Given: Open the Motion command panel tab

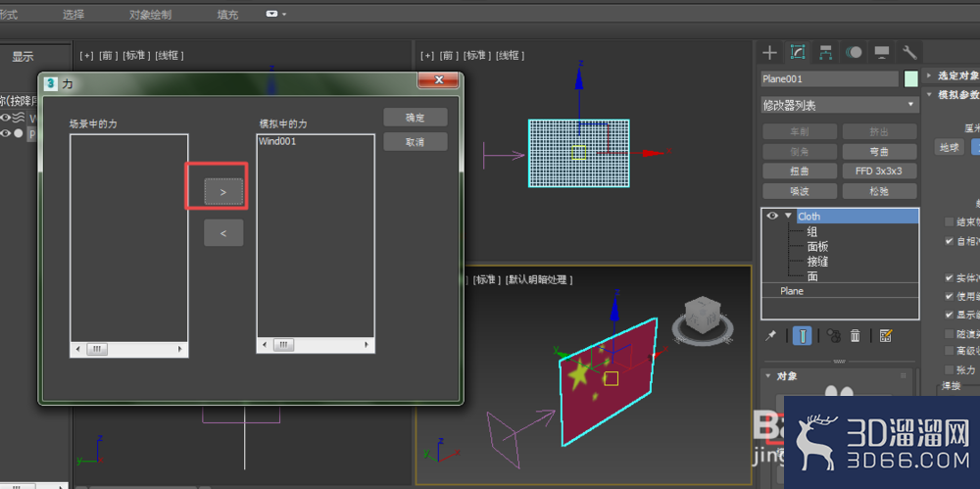Looking at the screenshot, I should point(854,53).
